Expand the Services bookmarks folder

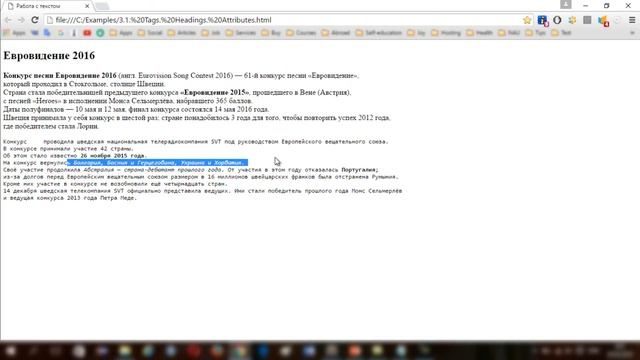coord(241,33)
